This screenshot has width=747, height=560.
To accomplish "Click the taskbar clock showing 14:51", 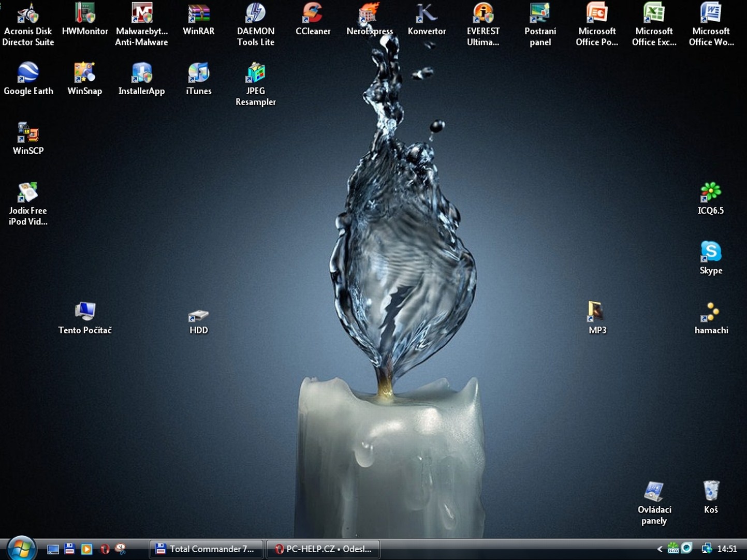I will (x=727, y=549).
